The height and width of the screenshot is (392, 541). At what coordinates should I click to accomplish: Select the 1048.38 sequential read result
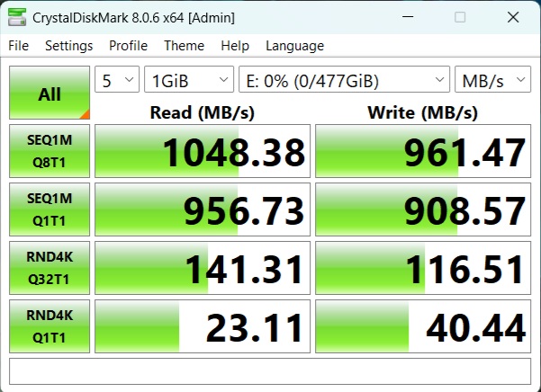coord(203,151)
